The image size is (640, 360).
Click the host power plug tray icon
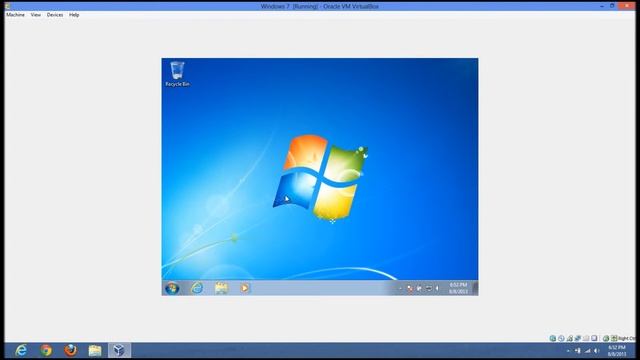coord(578,351)
